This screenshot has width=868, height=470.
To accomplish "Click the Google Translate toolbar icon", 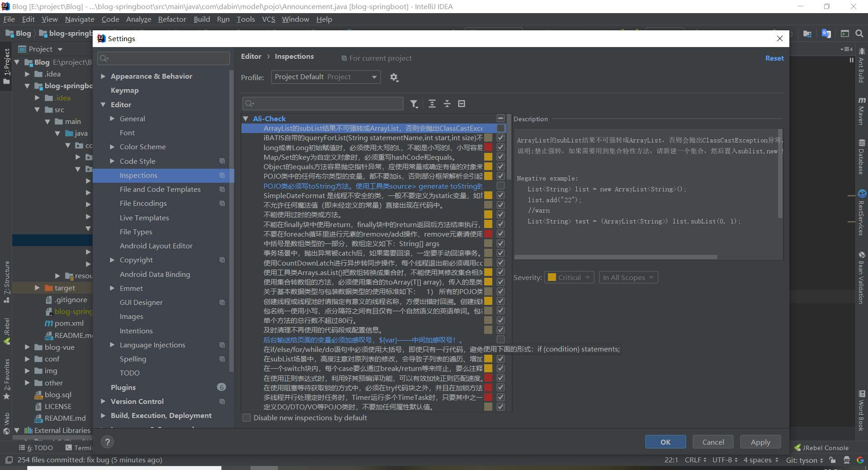I will pos(826,33).
